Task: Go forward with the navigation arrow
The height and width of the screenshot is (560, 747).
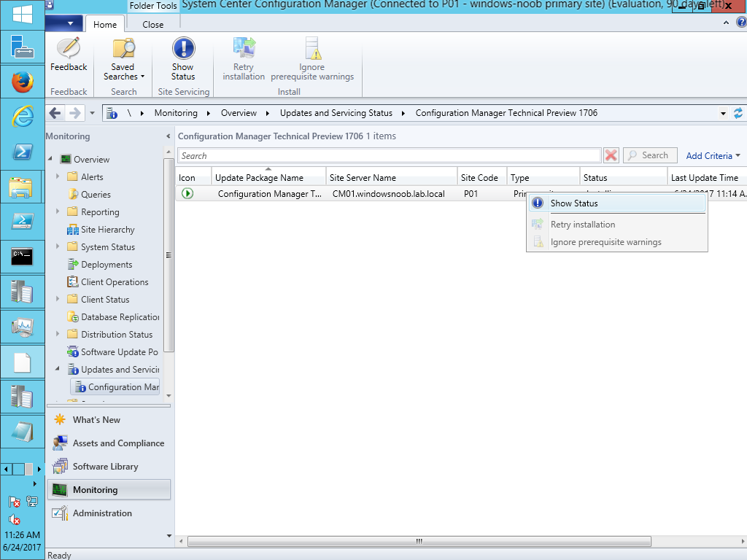Action: pyautogui.click(x=75, y=113)
